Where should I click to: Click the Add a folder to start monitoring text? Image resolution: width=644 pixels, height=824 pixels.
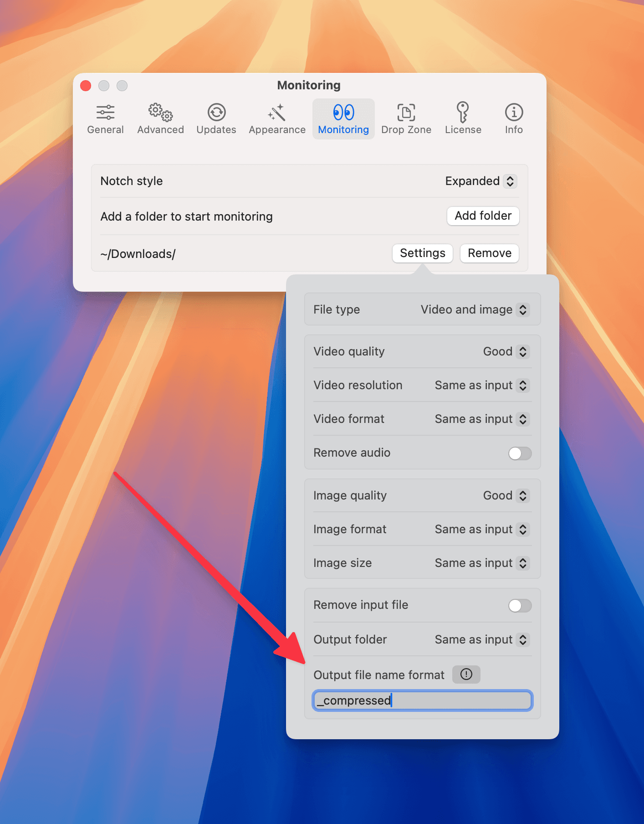tap(187, 216)
